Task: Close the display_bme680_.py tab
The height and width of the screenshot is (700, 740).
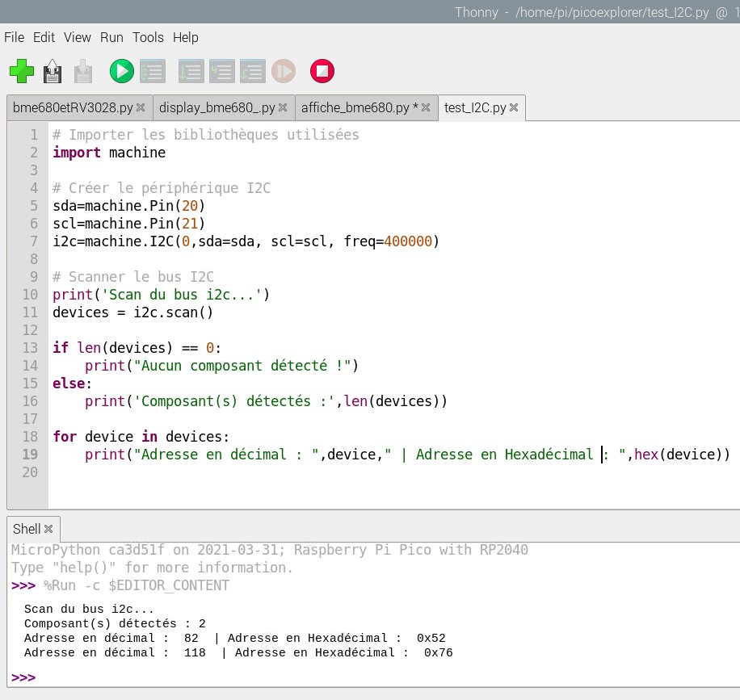Action: (283, 107)
